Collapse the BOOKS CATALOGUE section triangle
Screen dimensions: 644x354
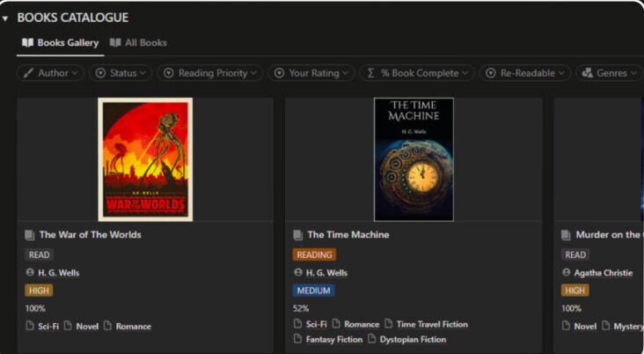pyautogui.click(x=6, y=18)
